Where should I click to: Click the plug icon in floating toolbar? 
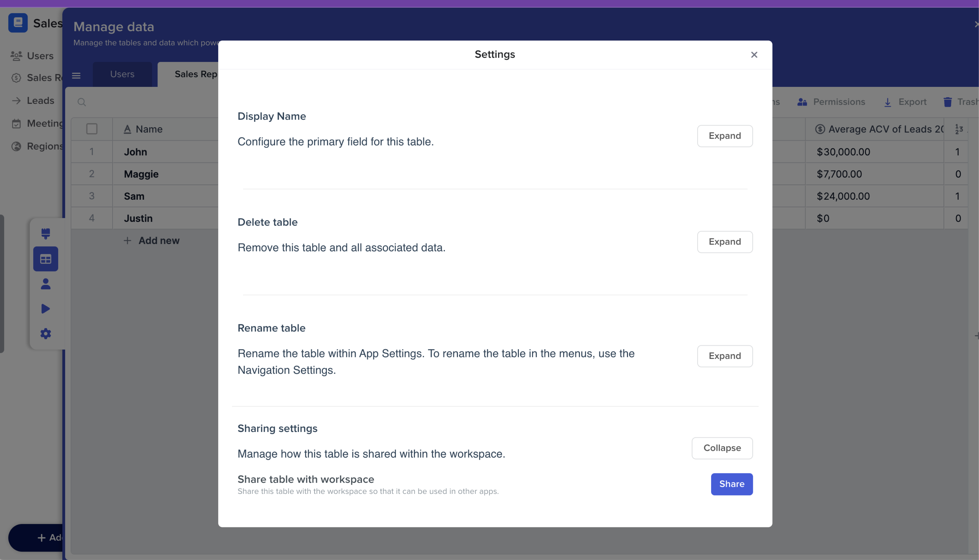point(45,233)
